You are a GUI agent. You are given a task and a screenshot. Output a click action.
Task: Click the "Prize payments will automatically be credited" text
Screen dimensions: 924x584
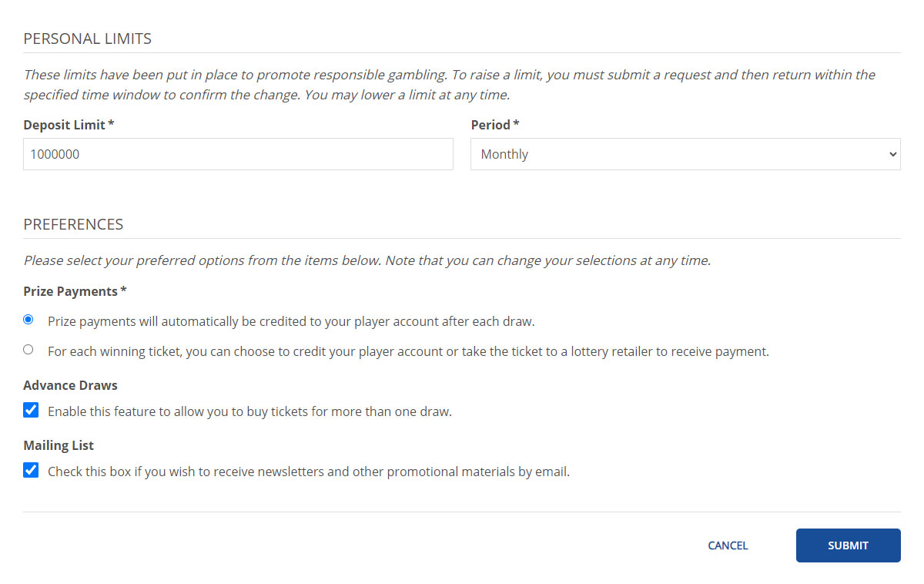[x=291, y=321]
